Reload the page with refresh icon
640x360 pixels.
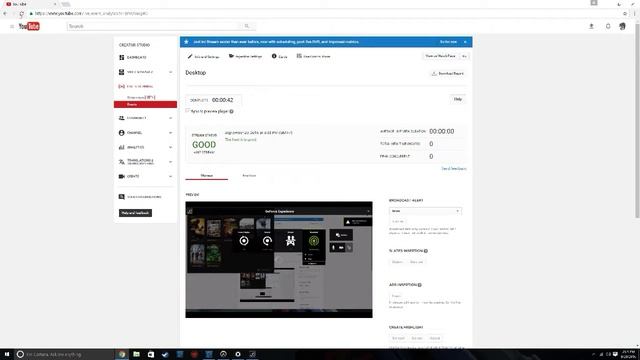[21, 13]
